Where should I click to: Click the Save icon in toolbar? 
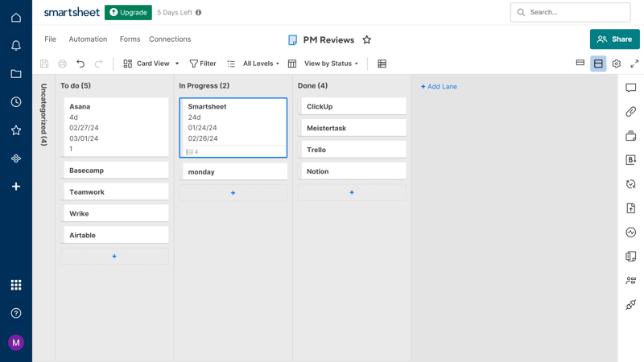44,64
